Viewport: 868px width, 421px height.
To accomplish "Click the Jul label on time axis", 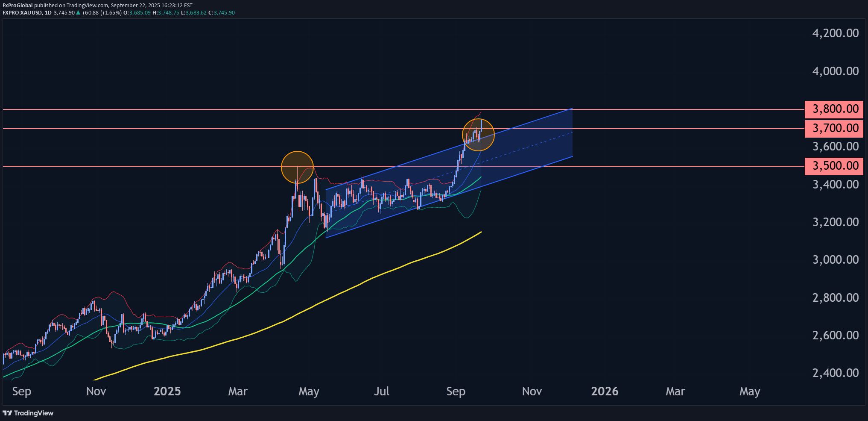I will (x=381, y=392).
